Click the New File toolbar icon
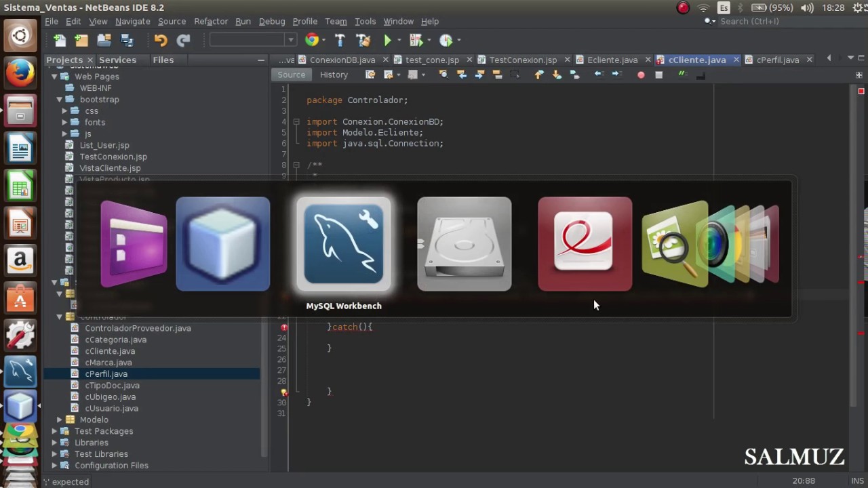 (x=59, y=40)
